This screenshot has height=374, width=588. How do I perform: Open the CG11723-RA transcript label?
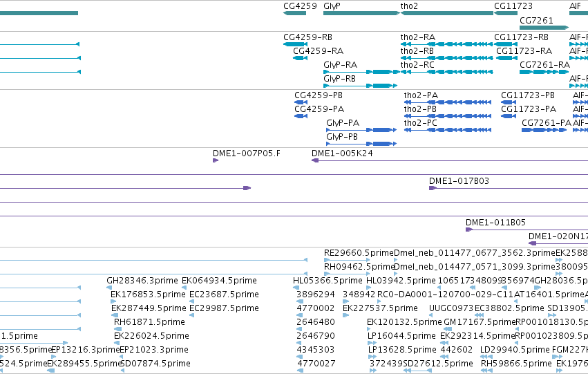click(524, 51)
